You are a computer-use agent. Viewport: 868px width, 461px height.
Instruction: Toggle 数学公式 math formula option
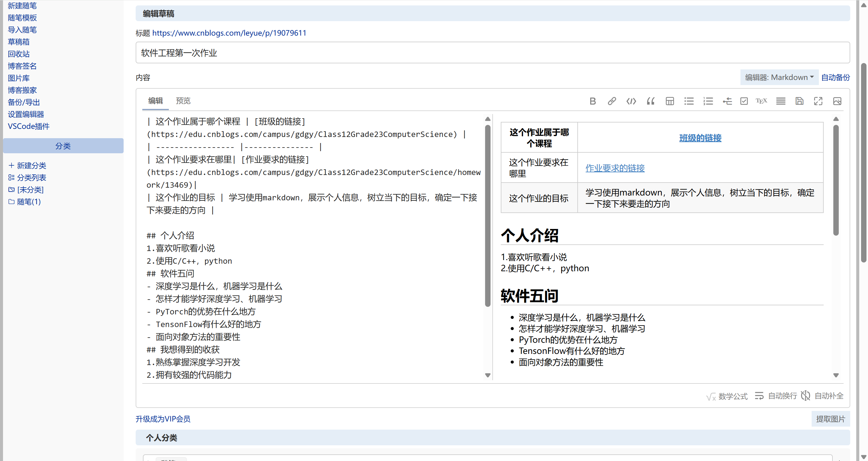coord(727,396)
